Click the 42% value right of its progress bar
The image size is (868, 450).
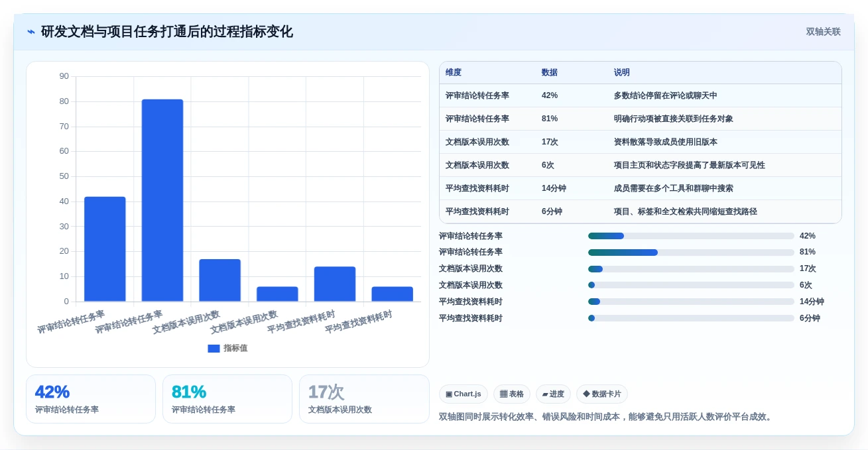[808, 236]
